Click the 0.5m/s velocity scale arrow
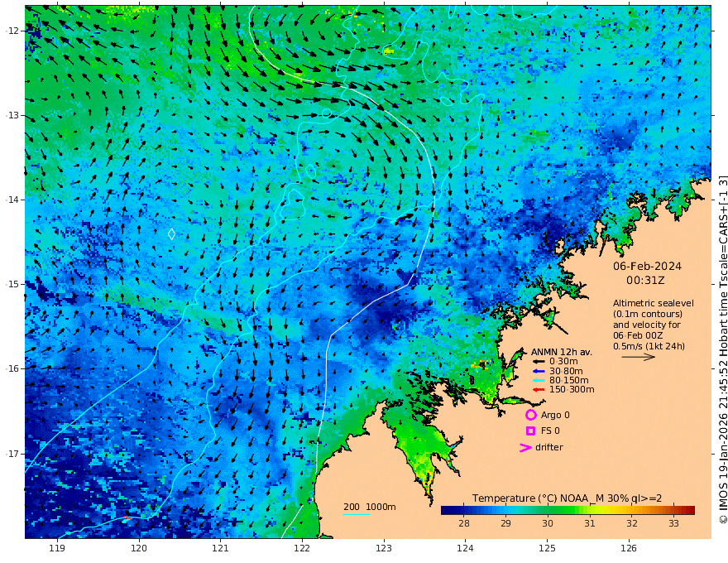728x563 pixels. coord(639,357)
